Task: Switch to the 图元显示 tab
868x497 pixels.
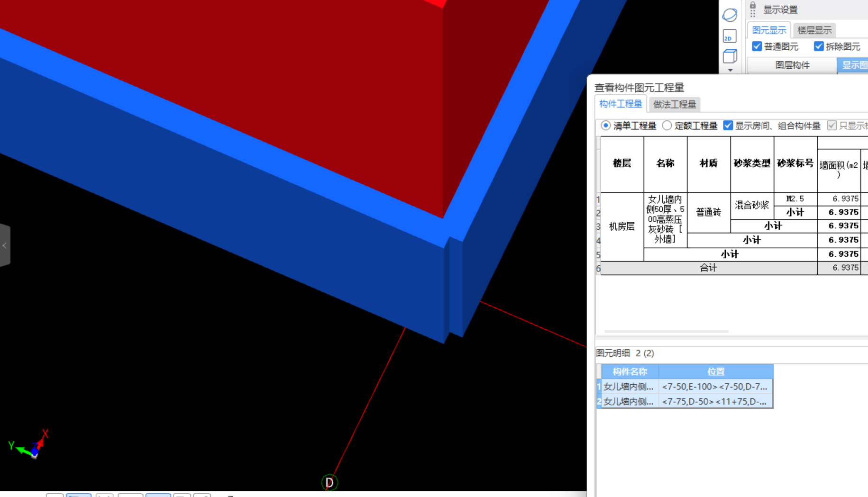Action: coord(769,30)
